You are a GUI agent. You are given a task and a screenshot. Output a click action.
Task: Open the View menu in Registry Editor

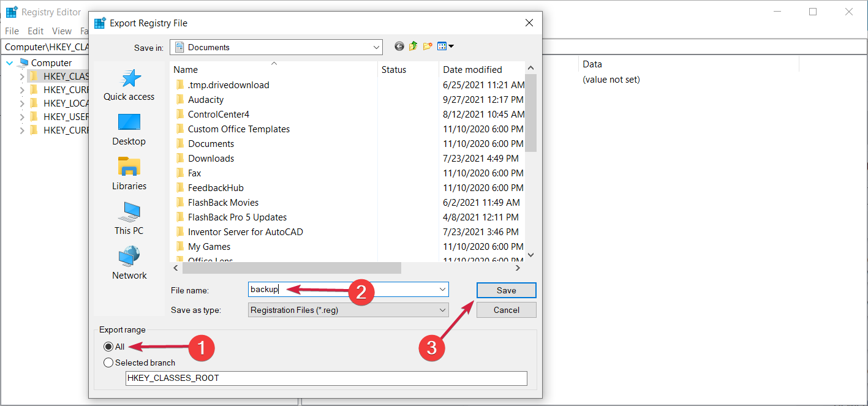tap(62, 31)
